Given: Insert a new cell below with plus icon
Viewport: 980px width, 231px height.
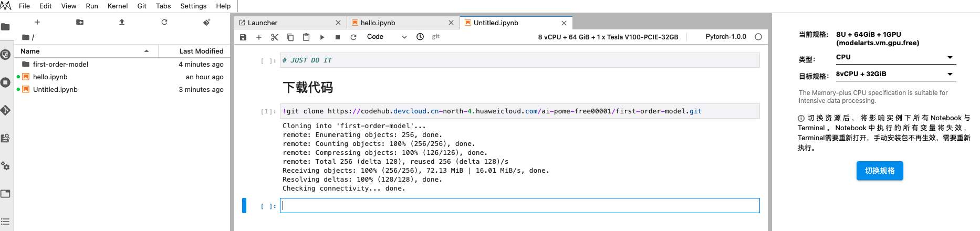Looking at the screenshot, I should point(259,37).
